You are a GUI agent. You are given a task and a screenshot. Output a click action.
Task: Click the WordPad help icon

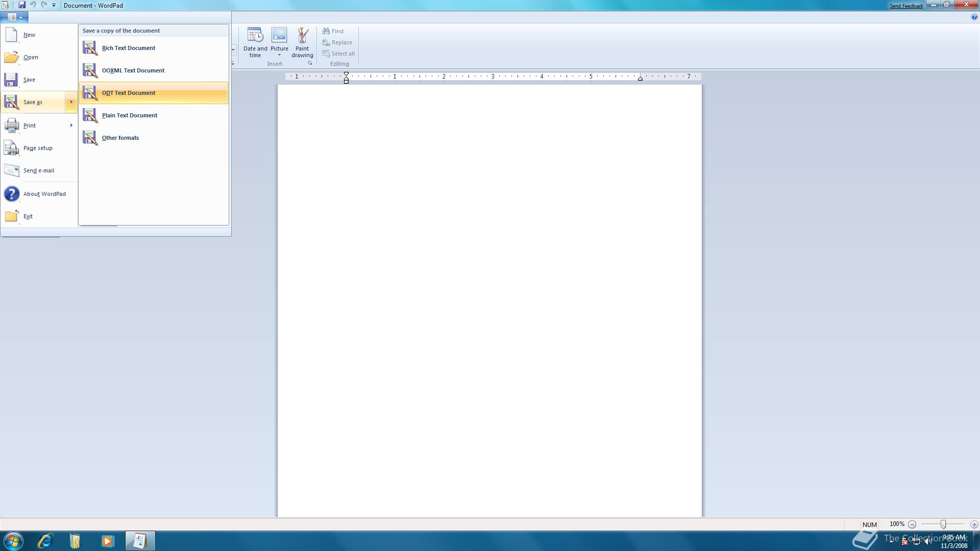974,17
